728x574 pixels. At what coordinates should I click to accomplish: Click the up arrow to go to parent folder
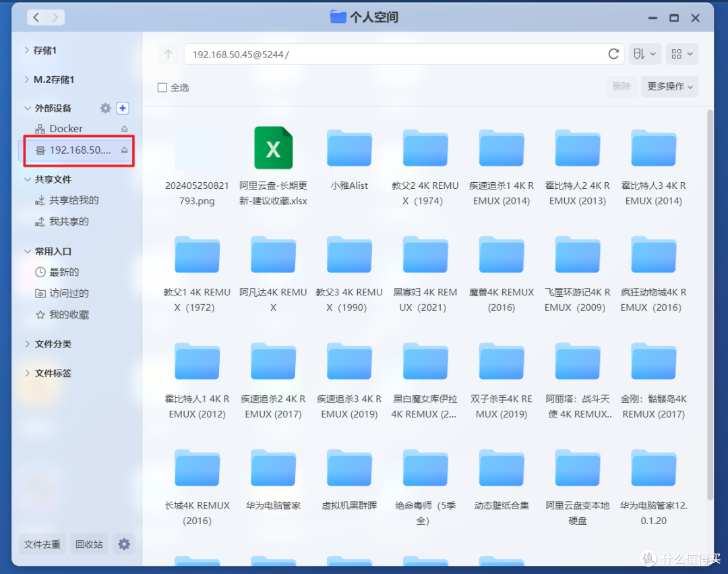(168, 54)
